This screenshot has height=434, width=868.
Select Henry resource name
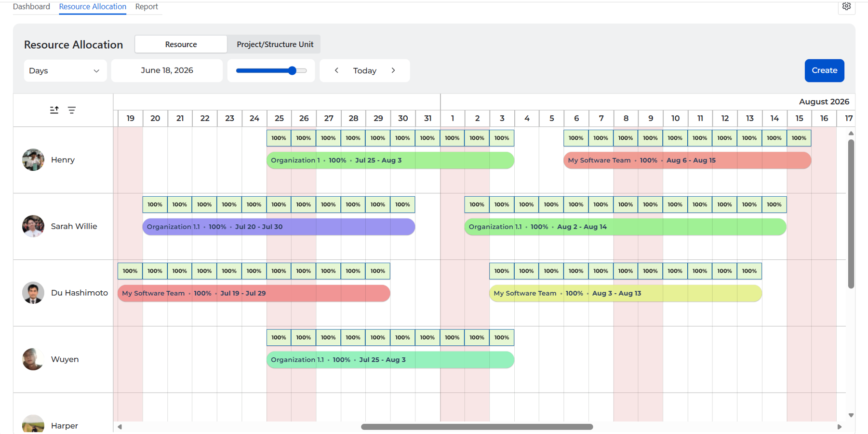63,160
